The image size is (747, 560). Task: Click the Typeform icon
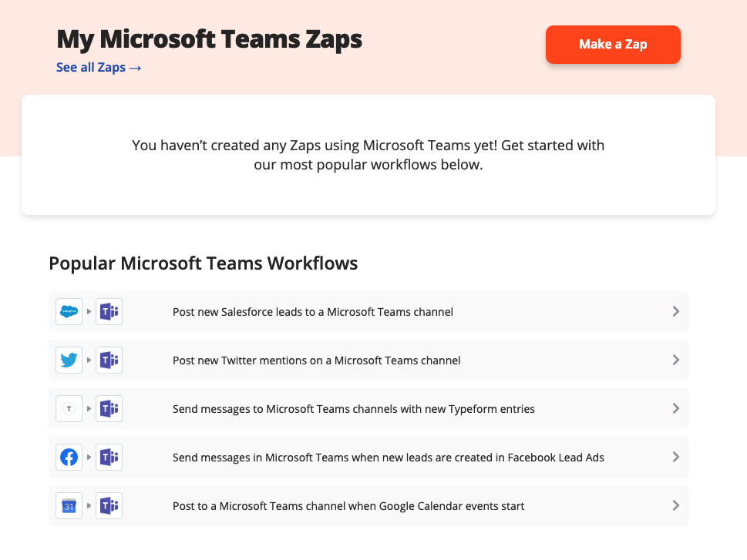pyautogui.click(x=69, y=408)
